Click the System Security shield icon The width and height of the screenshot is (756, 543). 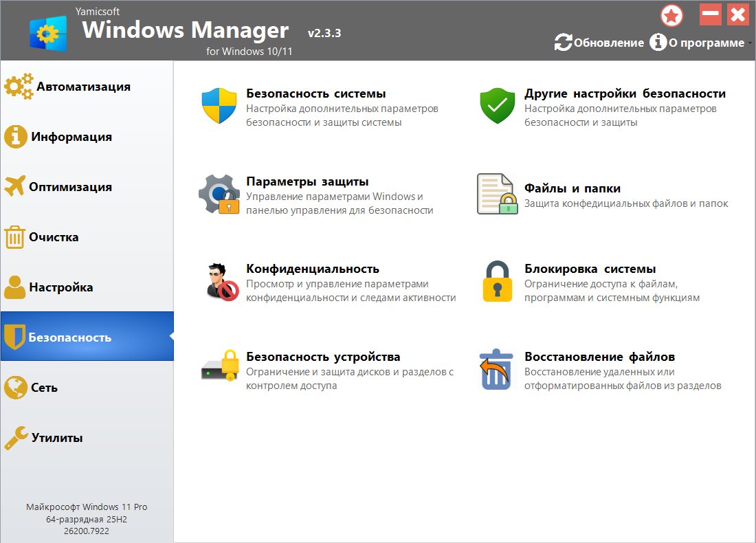[x=219, y=107]
